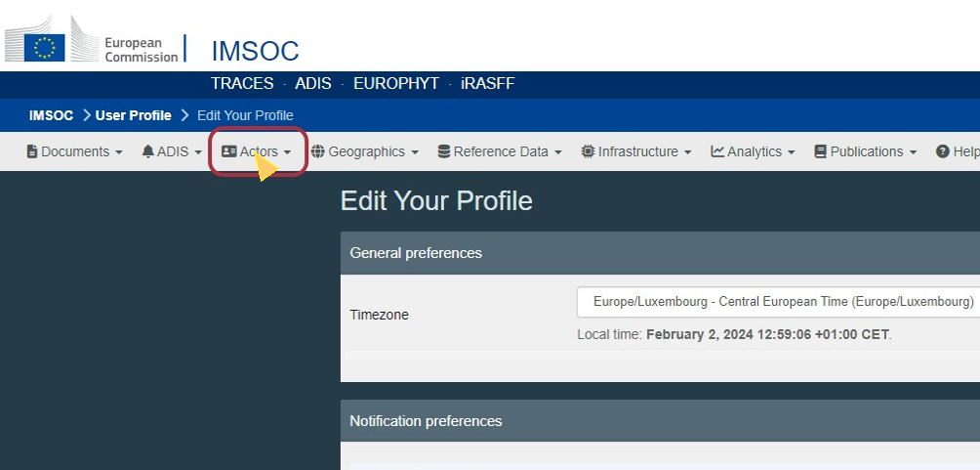Image resolution: width=980 pixels, height=470 pixels.
Task: Click IMSOC breadcrumb link
Action: [52, 115]
